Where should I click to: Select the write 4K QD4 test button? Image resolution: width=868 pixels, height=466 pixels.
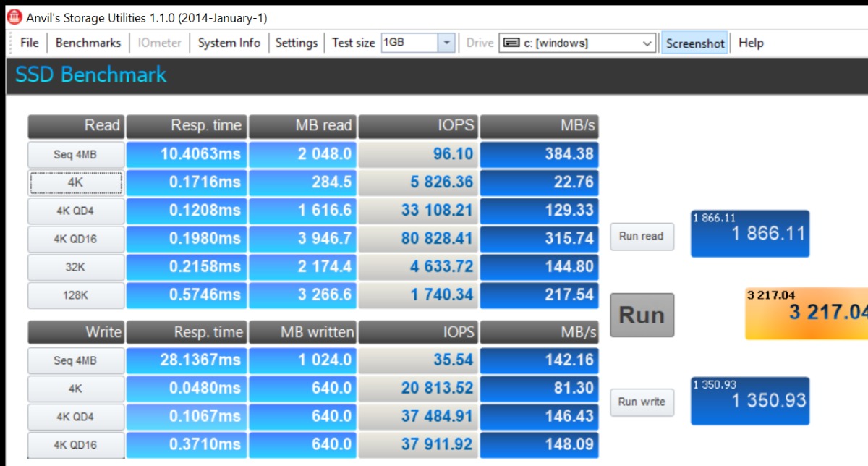pos(75,417)
